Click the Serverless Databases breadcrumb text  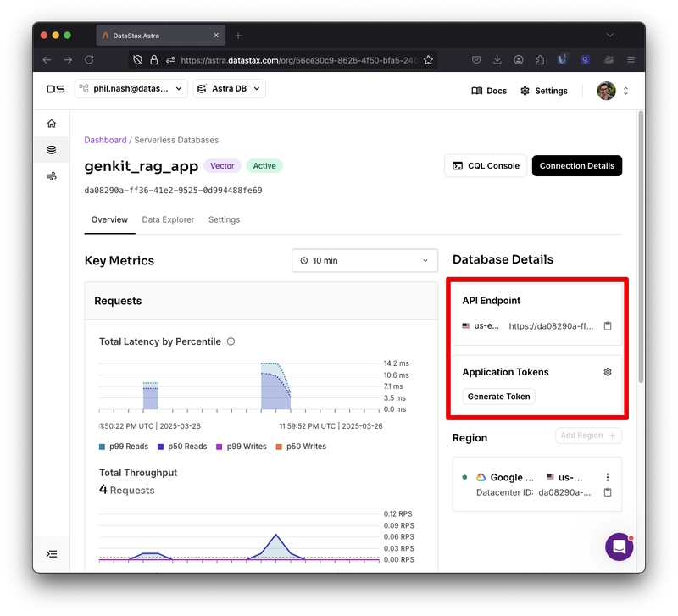click(x=176, y=140)
